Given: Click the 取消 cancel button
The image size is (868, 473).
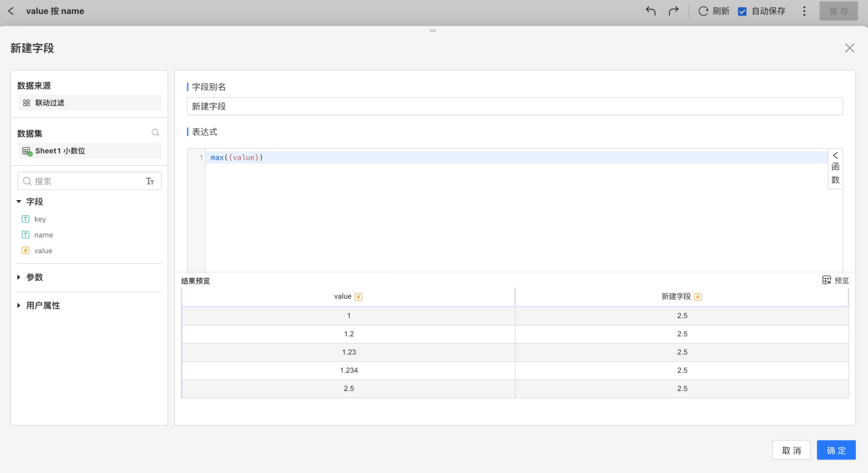Looking at the screenshot, I should click(x=791, y=450).
